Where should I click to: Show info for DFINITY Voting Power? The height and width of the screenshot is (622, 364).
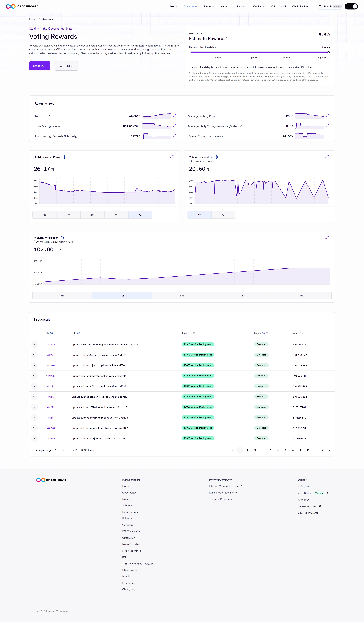point(64,157)
